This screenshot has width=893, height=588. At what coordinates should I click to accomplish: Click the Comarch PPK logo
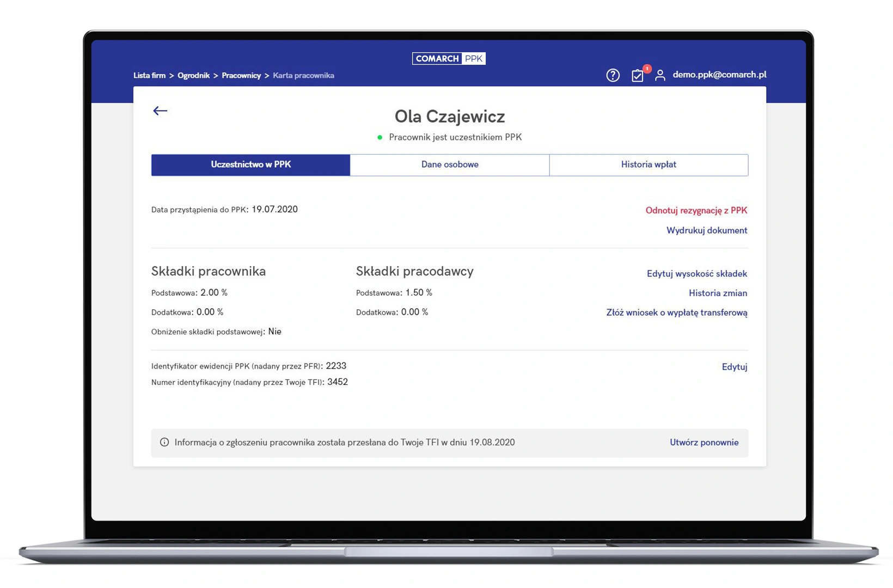point(449,58)
